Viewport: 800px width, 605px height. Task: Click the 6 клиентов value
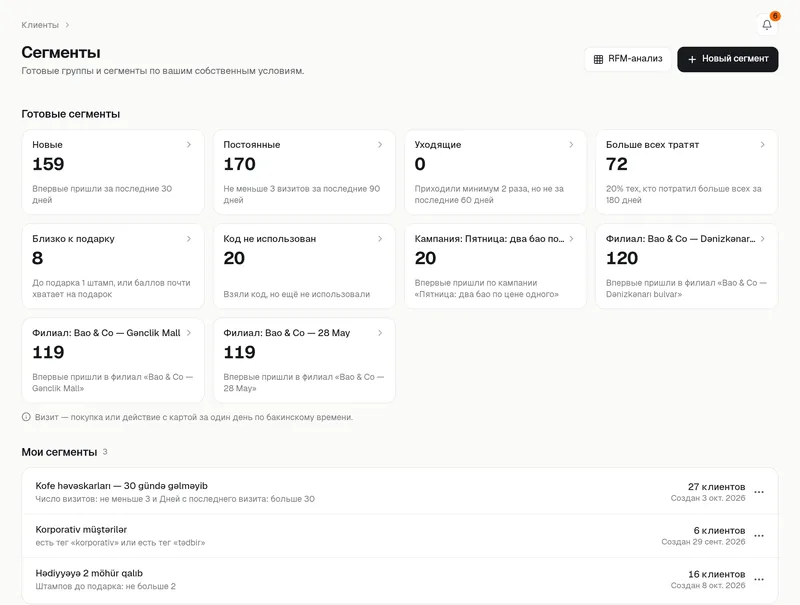719,531
